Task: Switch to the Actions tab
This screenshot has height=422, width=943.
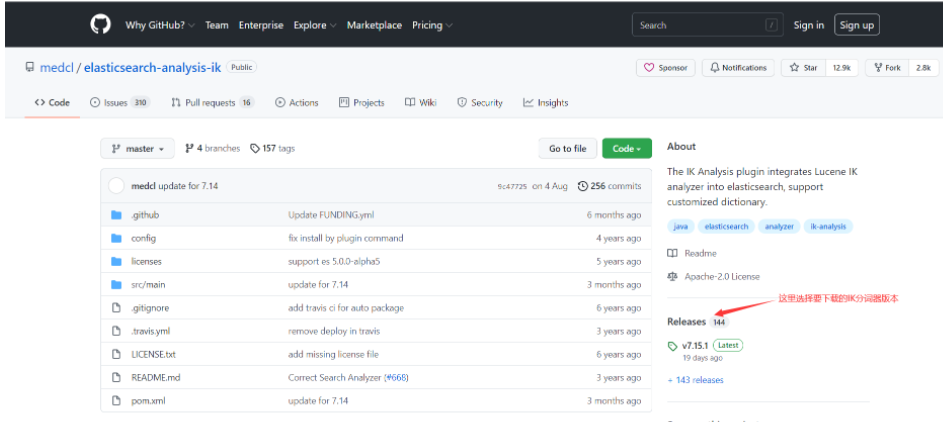Action: 297,103
